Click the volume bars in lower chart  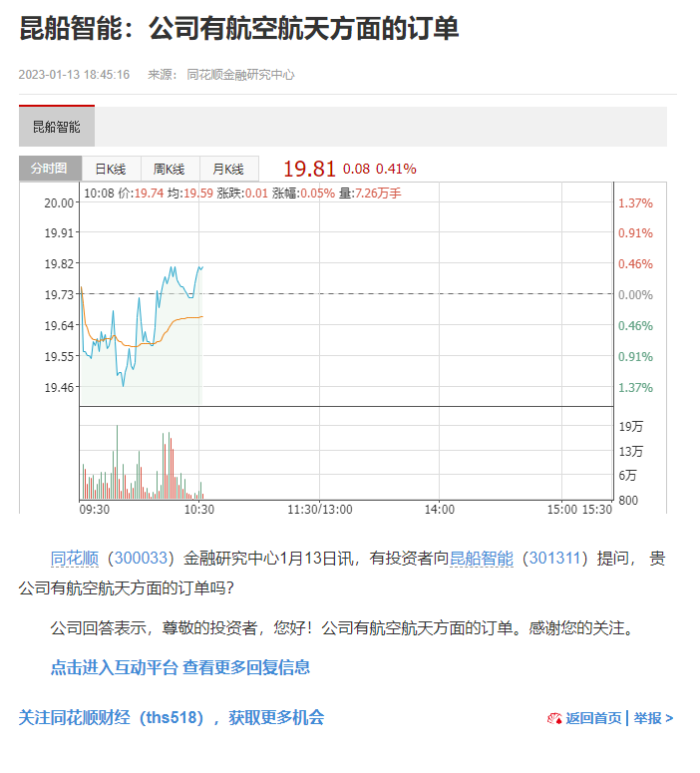click(118, 469)
